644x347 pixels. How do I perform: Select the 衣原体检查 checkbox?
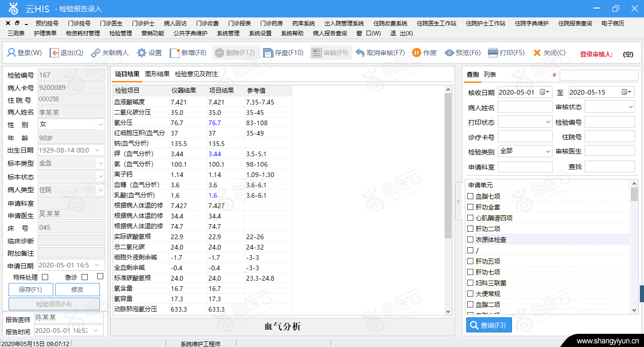click(470, 240)
